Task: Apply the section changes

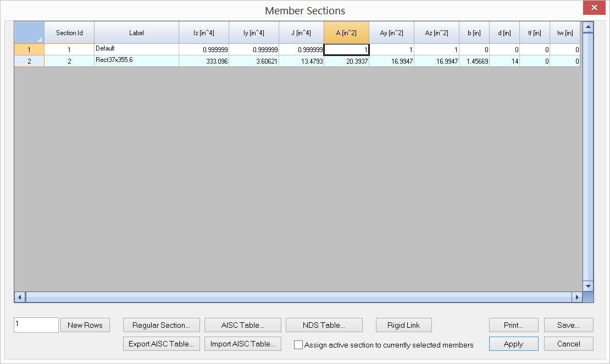Action: pos(513,344)
